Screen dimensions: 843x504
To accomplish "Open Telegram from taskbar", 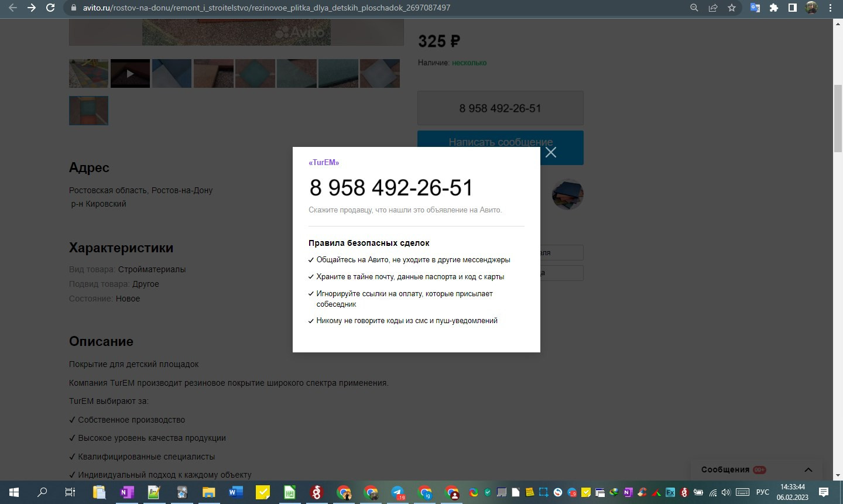I will tap(398, 492).
